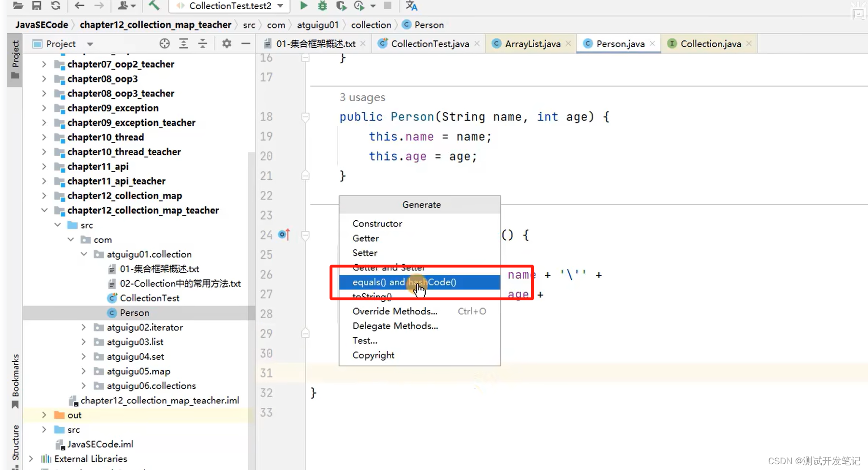Switch to ArrayList.java tab
Screen dimensions: 868x470
532,44
